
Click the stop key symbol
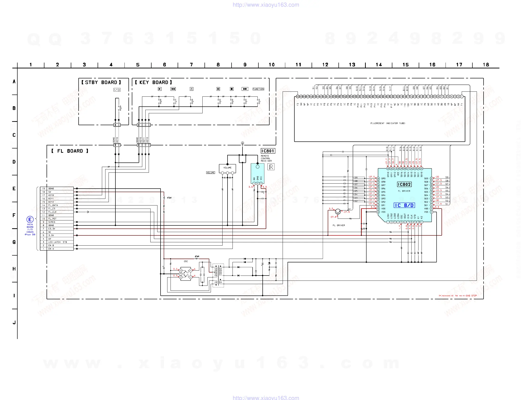(x=232, y=89)
